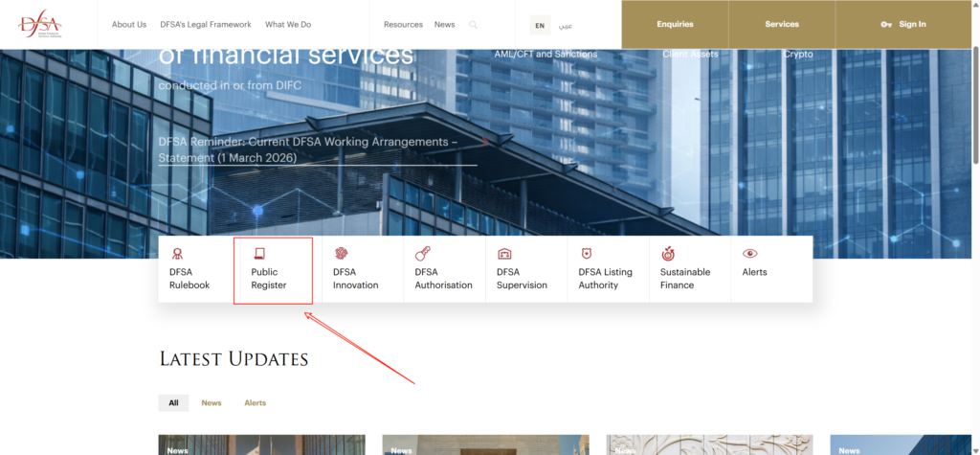
Task: Switch language to Arabic
Action: pos(566,25)
